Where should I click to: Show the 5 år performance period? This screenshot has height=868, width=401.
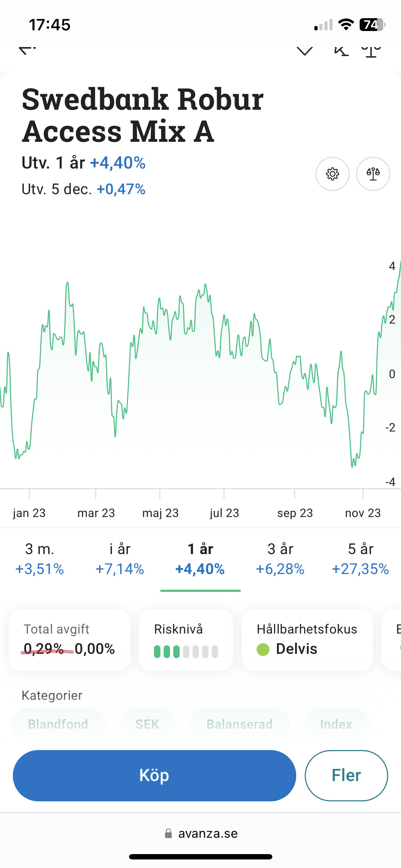tap(360, 559)
